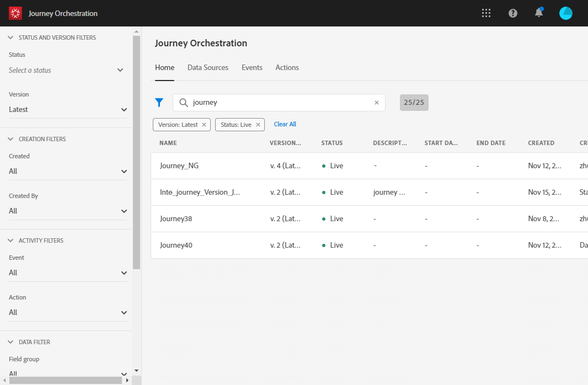
Task: Switch to the Data Sources tab
Action: pyautogui.click(x=208, y=67)
